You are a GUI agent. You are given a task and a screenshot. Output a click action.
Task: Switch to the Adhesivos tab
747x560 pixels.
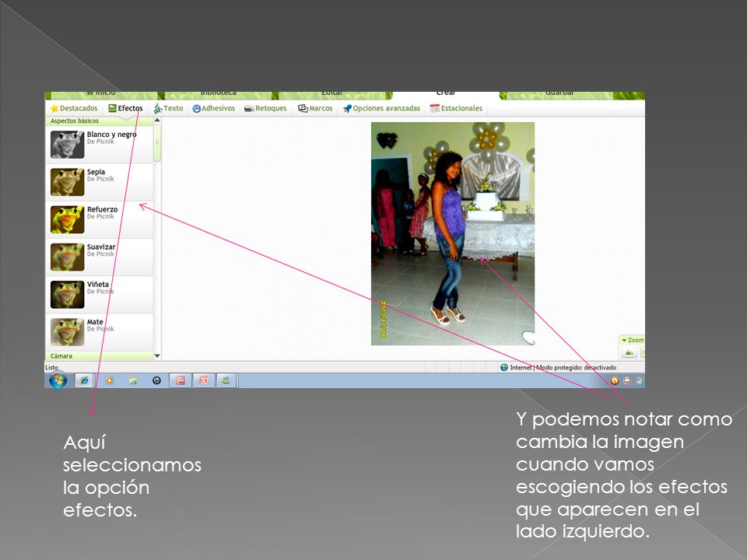[x=213, y=108]
